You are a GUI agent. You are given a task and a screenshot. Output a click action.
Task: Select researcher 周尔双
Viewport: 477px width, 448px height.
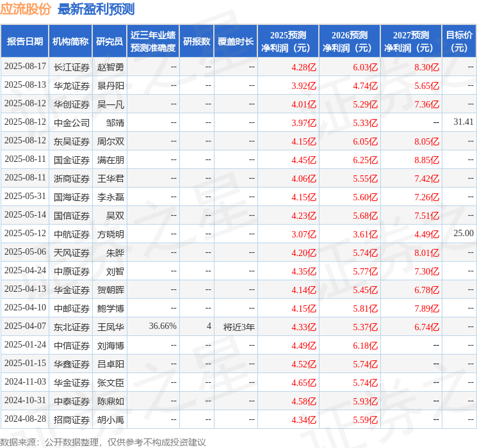point(110,141)
